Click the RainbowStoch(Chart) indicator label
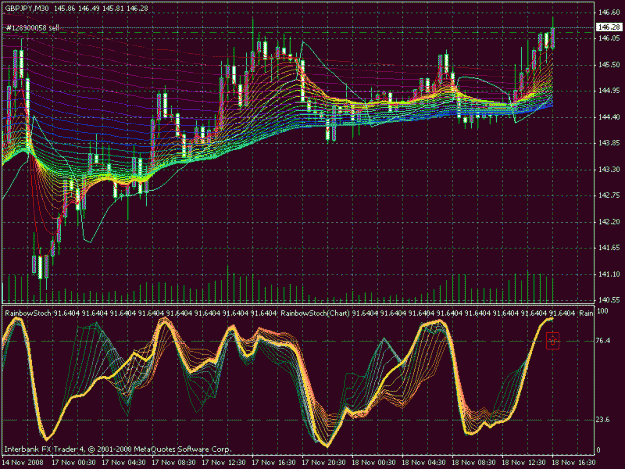The image size is (625, 469). (315, 313)
